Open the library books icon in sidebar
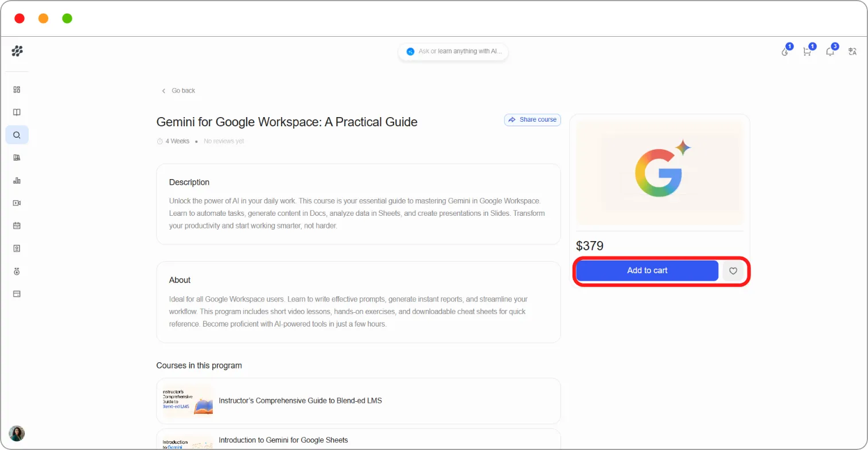This screenshot has width=868, height=450. coord(17,158)
